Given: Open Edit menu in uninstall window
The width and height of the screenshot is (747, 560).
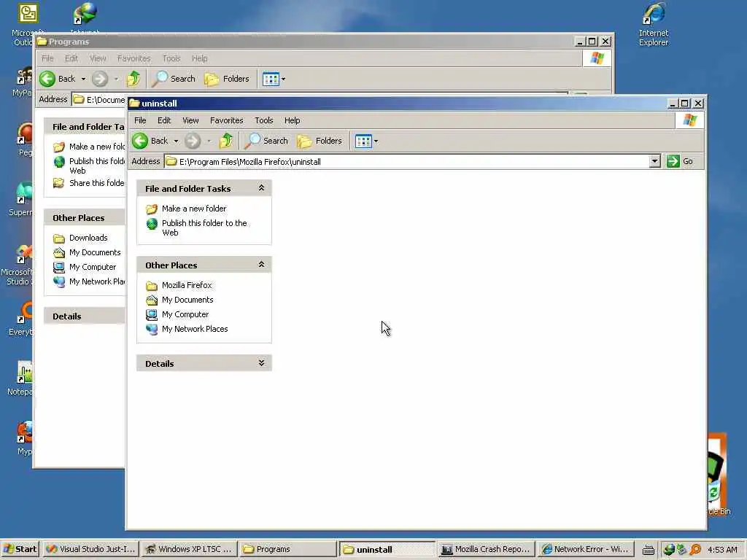Looking at the screenshot, I should 164,120.
